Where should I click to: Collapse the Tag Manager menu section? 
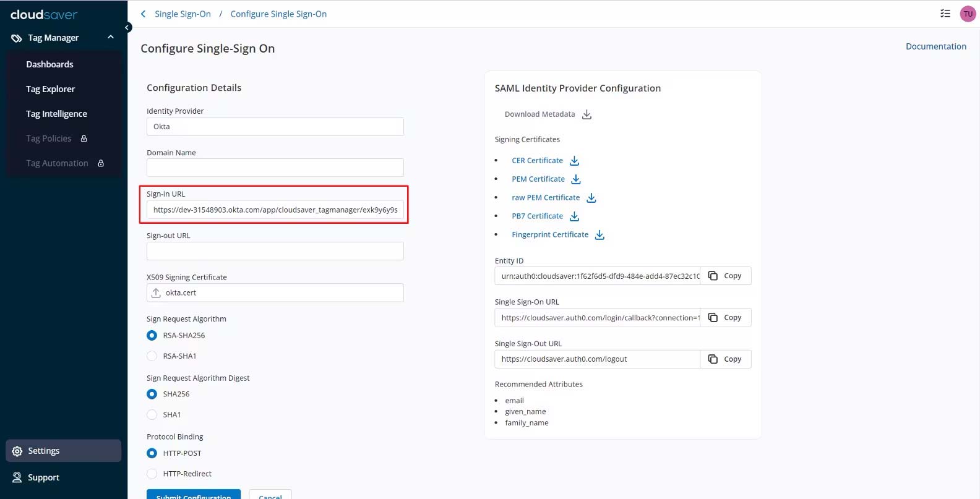111,38
